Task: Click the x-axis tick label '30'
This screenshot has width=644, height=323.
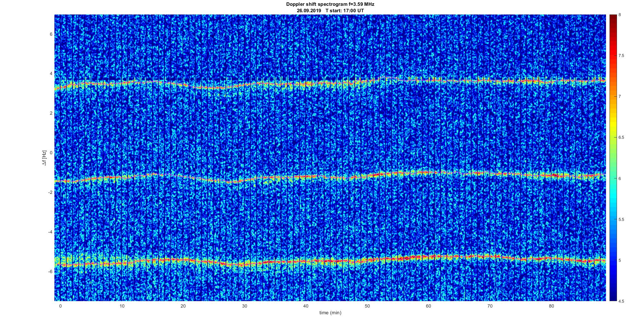Action: tap(244, 306)
